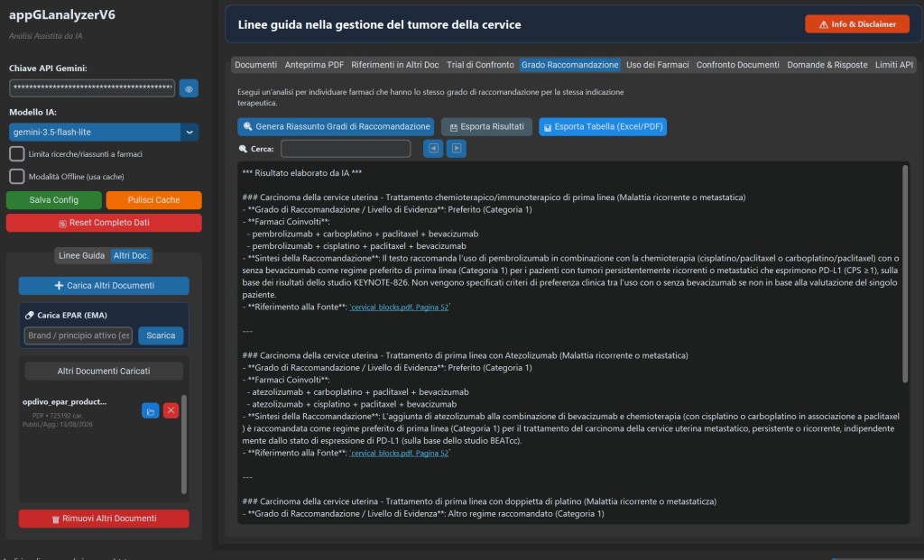Click Genera Riassunto Gradi di Raccomandazione button
The width and height of the screenshot is (924, 560).
[336, 126]
